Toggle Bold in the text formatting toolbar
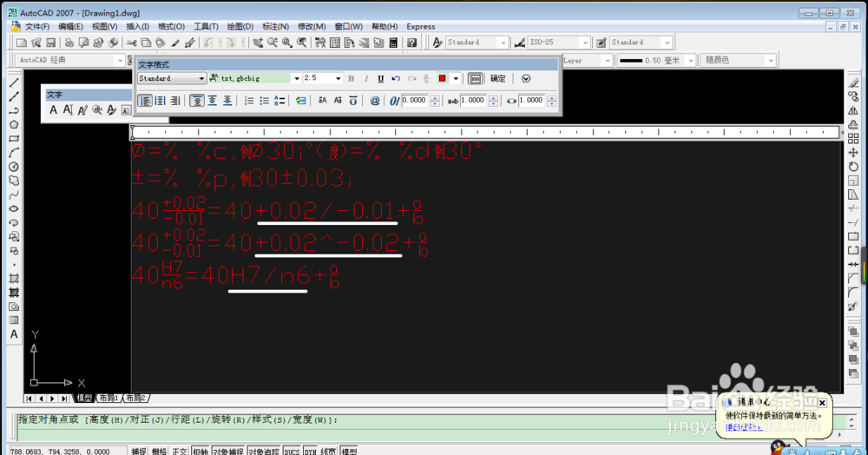This screenshot has width=868, height=455. 351,79
